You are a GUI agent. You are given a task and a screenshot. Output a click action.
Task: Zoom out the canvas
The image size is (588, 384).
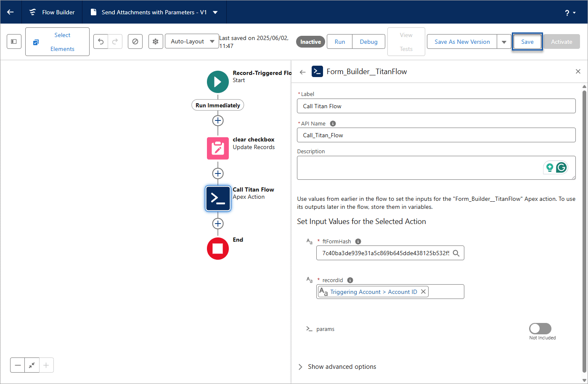coord(18,365)
